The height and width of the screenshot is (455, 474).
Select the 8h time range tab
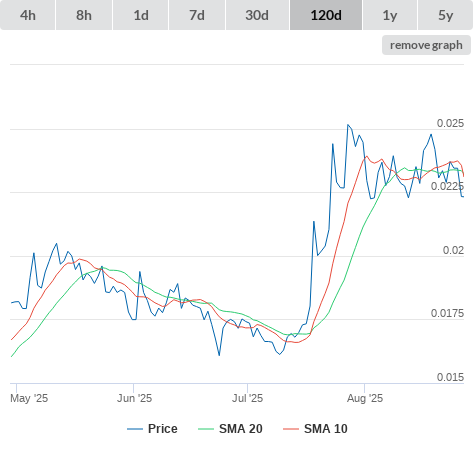(84, 15)
